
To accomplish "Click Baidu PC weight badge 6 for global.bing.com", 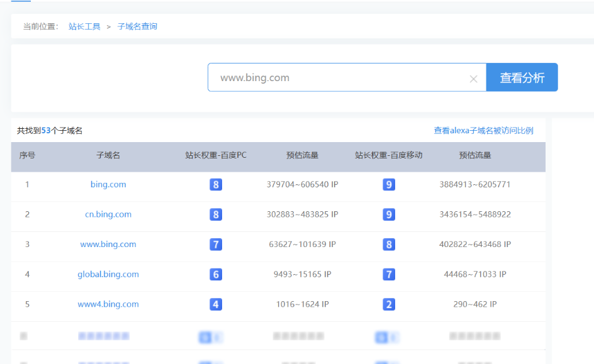I will point(216,274).
